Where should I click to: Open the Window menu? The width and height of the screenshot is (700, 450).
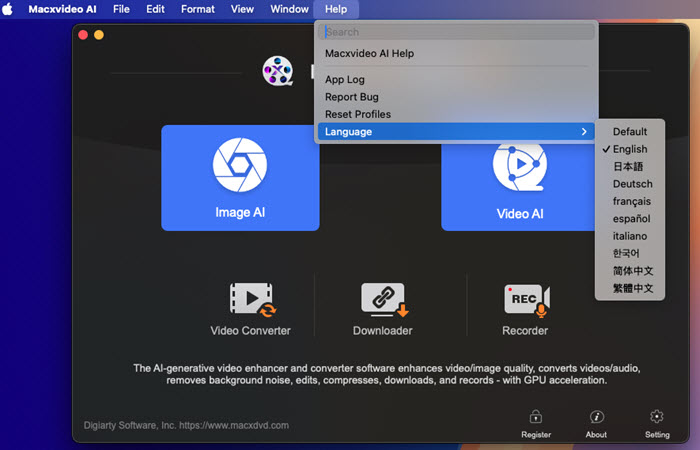click(x=289, y=9)
